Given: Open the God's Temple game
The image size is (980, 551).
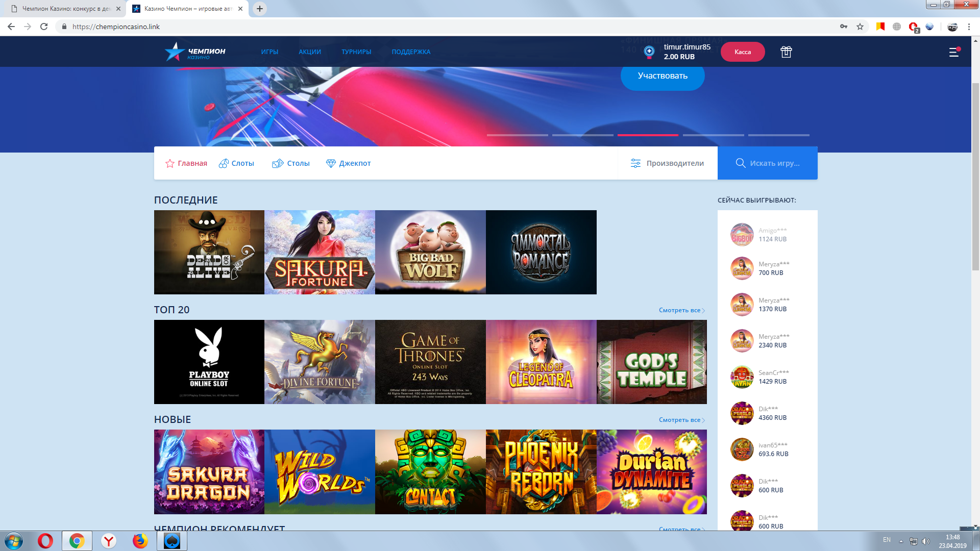Looking at the screenshot, I should (x=652, y=362).
